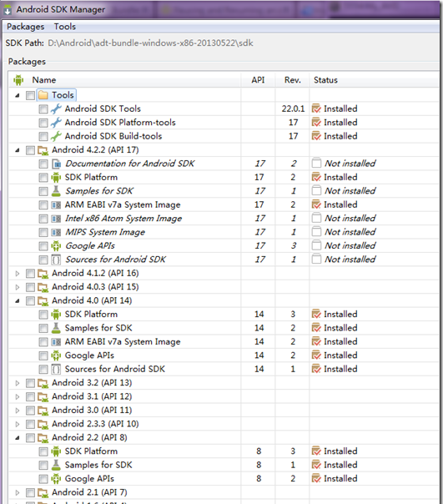The image size is (443, 504).
Task: Click Not installed status of Samples for SDK
Action: tap(350, 191)
